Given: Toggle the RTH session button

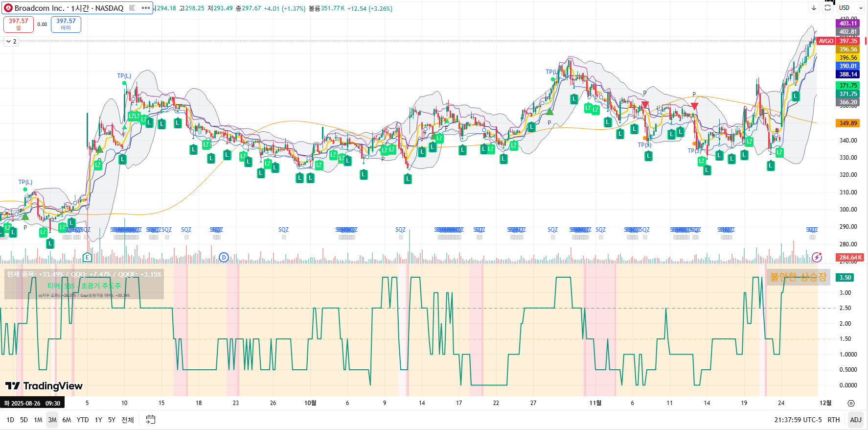Looking at the screenshot, I should [833, 420].
